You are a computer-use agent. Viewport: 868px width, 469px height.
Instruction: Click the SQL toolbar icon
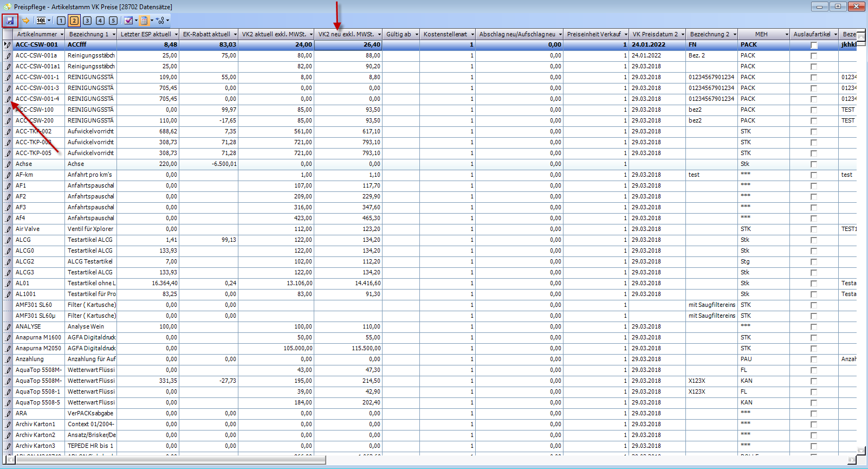coord(41,21)
